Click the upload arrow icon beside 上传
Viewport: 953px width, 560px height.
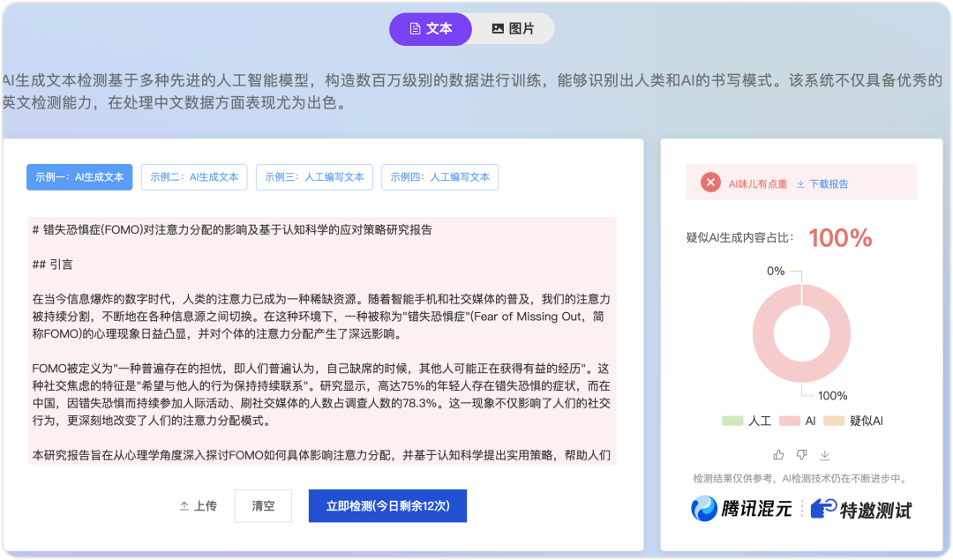[184, 506]
